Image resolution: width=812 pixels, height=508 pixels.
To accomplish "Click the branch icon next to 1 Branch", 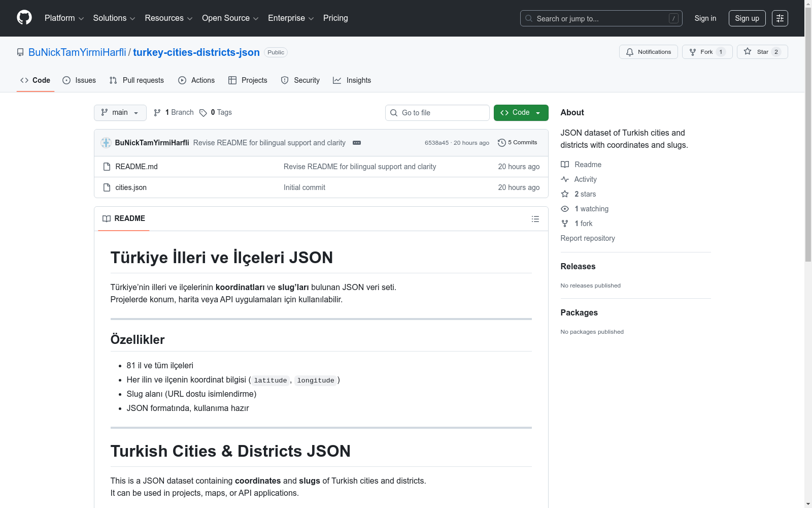I will (x=157, y=113).
